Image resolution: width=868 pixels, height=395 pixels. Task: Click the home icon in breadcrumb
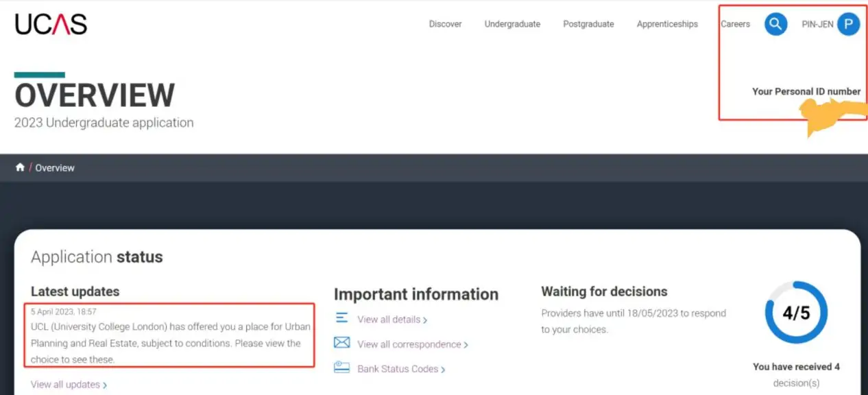point(20,167)
